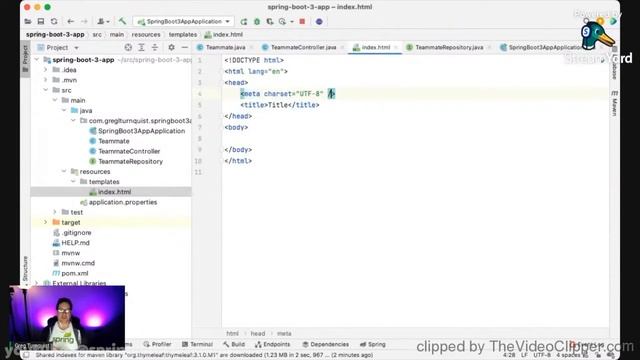Run with coverage icon in toolbar
This screenshot has height=360, width=640.
point(270,21)
